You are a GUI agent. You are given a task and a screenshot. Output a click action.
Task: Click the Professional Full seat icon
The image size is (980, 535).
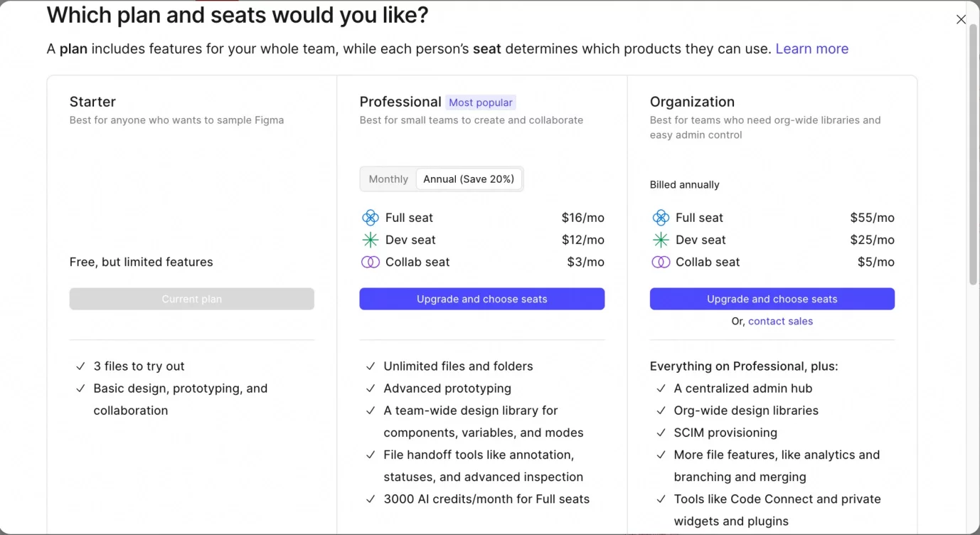click(371, 218)
